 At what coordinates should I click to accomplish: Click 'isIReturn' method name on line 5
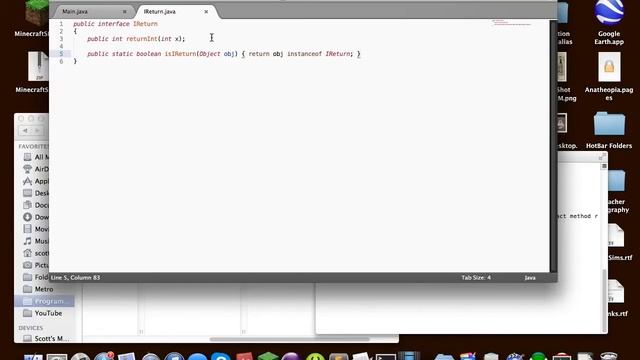point(180,54)
